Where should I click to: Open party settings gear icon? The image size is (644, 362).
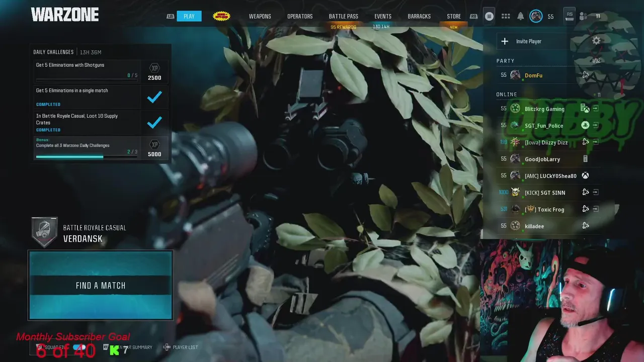pyautogui.click(x=596, y=41)
